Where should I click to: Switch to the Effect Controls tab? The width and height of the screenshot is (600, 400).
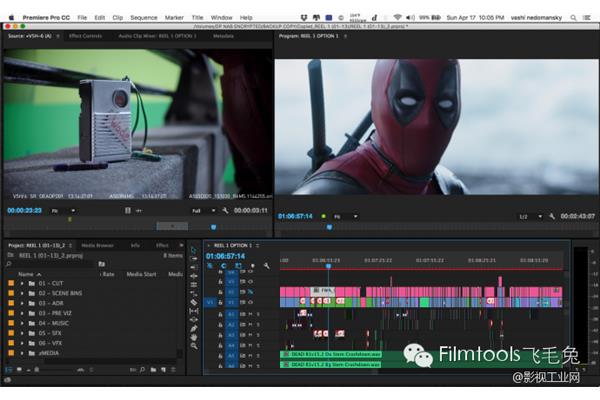coord(85,36)
